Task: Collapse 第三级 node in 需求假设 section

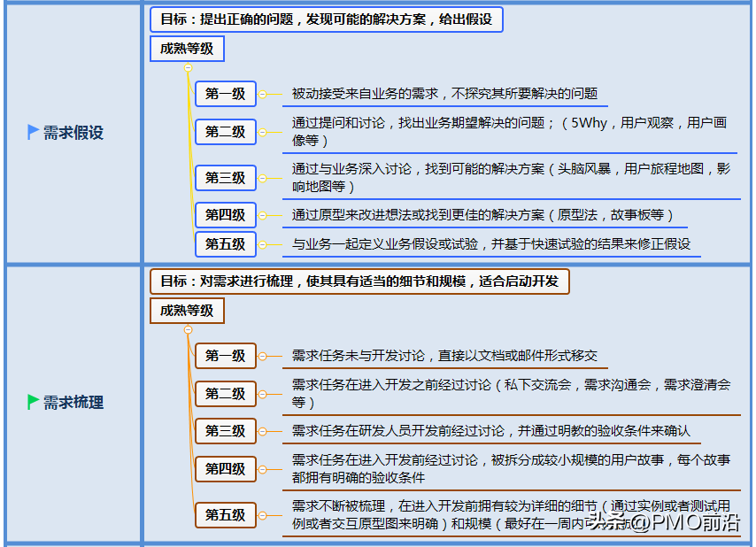Action: [x=262, y=178]
